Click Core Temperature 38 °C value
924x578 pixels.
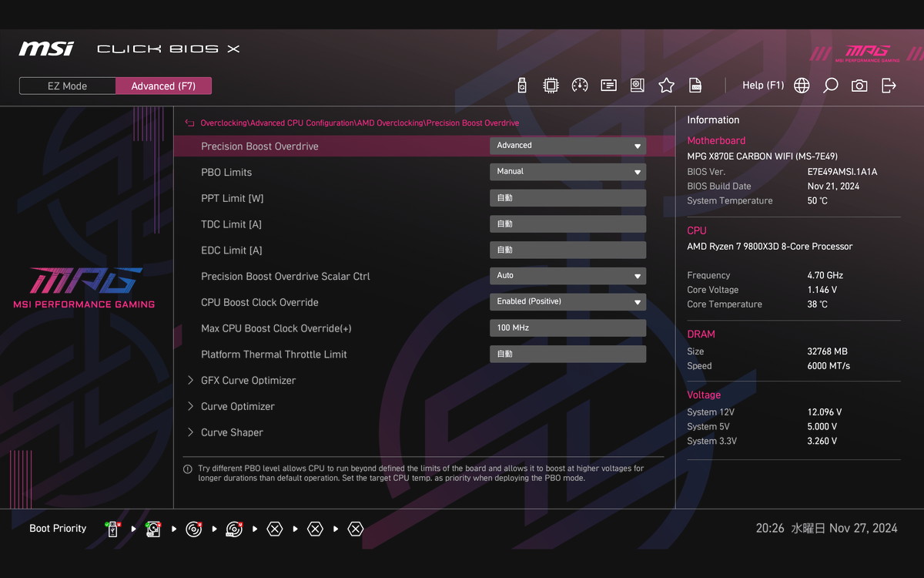[x=818, y=305]
